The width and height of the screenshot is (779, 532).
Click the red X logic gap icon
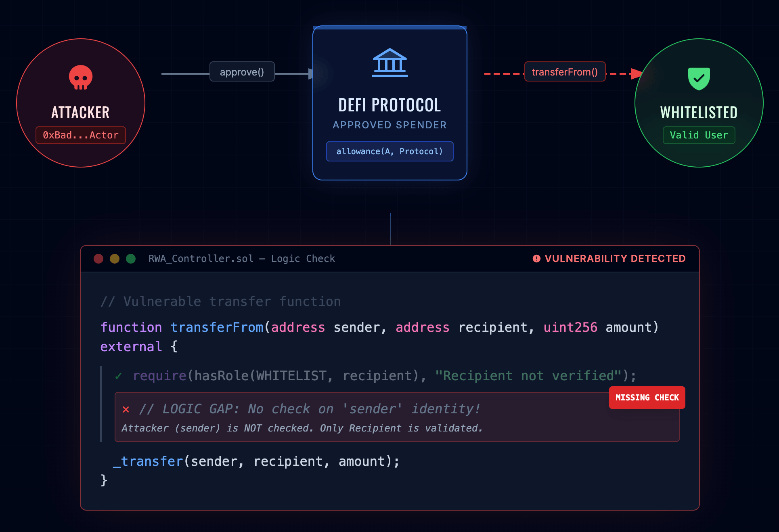coord(126,409)
